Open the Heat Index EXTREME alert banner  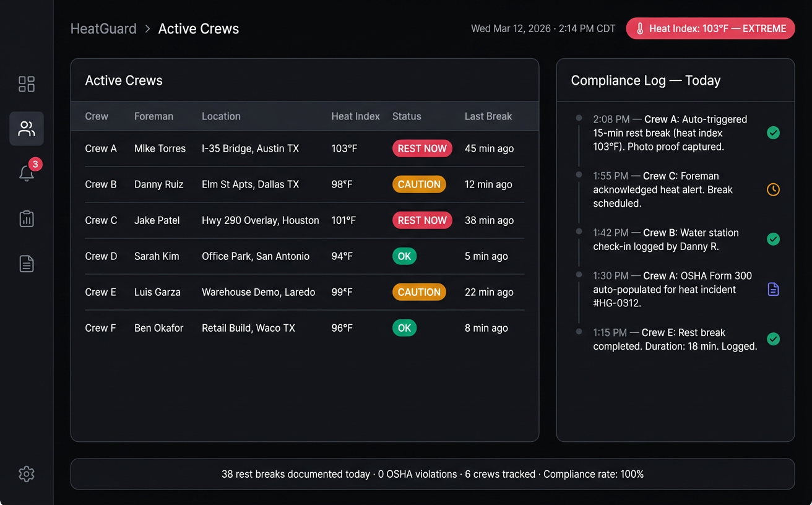(710, 28)
